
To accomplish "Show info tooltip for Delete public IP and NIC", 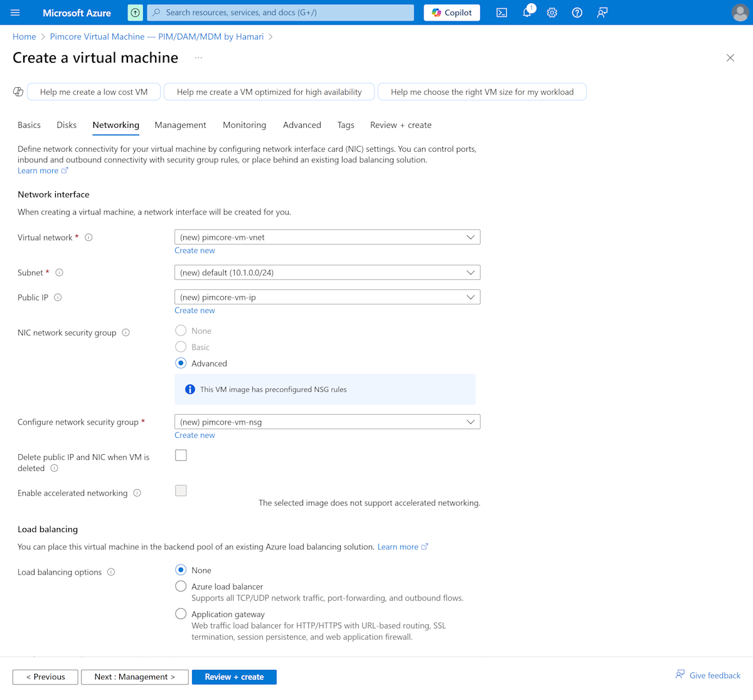I will [54, 469].
